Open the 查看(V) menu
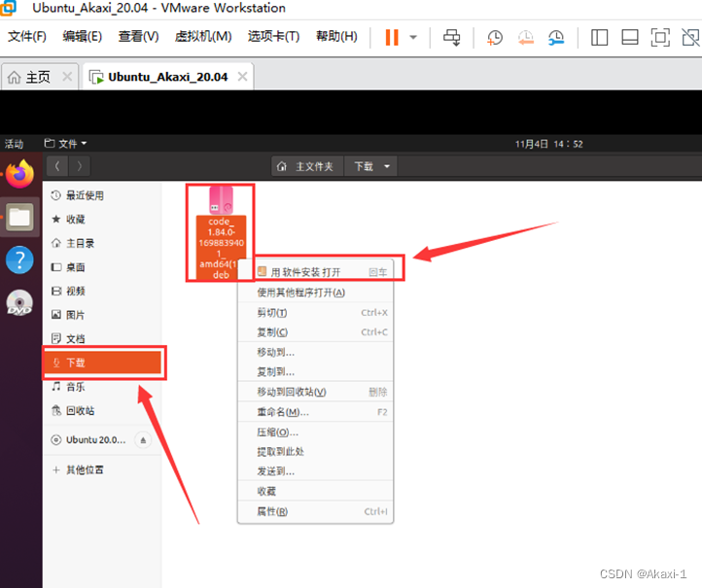 coord(138,36)
